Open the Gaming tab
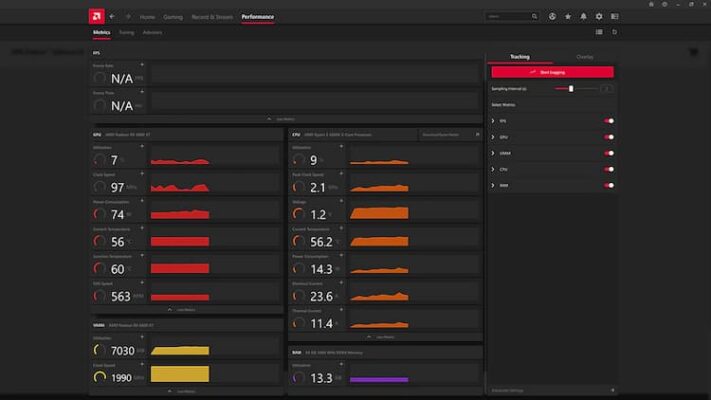711x400 pixels. click(173, 17)
